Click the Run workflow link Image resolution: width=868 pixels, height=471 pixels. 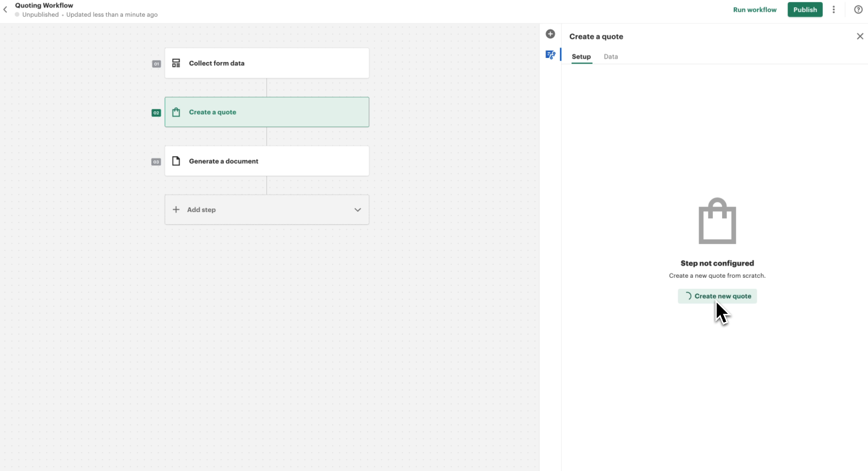(x=755, y=9)
